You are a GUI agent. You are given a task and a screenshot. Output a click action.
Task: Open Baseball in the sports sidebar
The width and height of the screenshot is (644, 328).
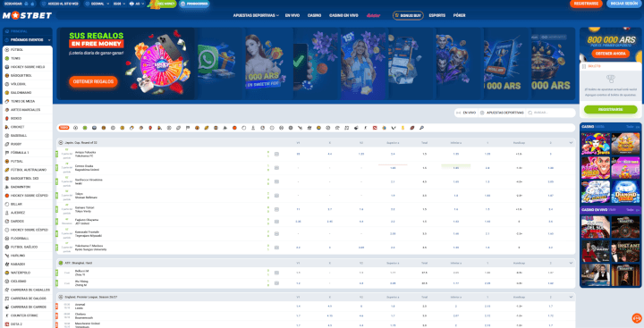point(28,136)
